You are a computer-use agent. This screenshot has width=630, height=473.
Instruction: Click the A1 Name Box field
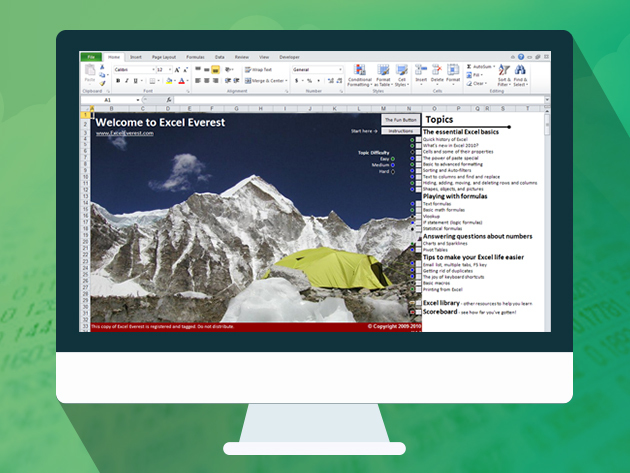pyautogui.click(x=110, y=100)
